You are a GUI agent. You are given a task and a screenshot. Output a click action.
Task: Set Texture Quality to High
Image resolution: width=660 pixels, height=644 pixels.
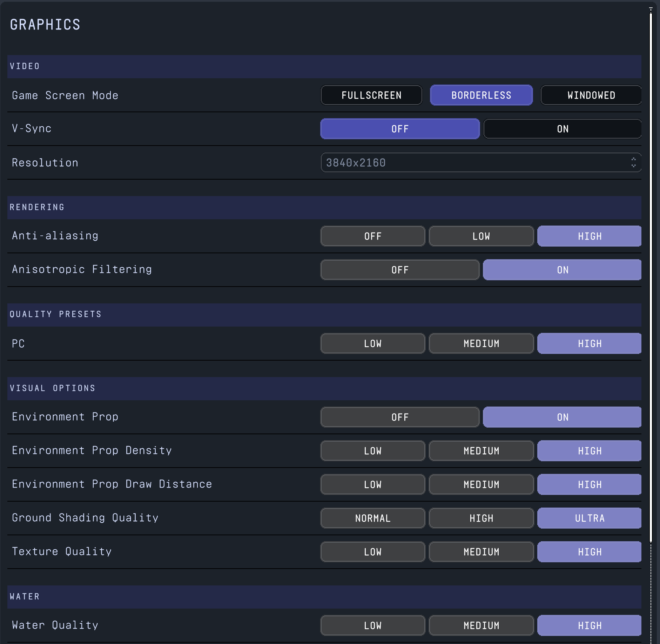(590, 552)
